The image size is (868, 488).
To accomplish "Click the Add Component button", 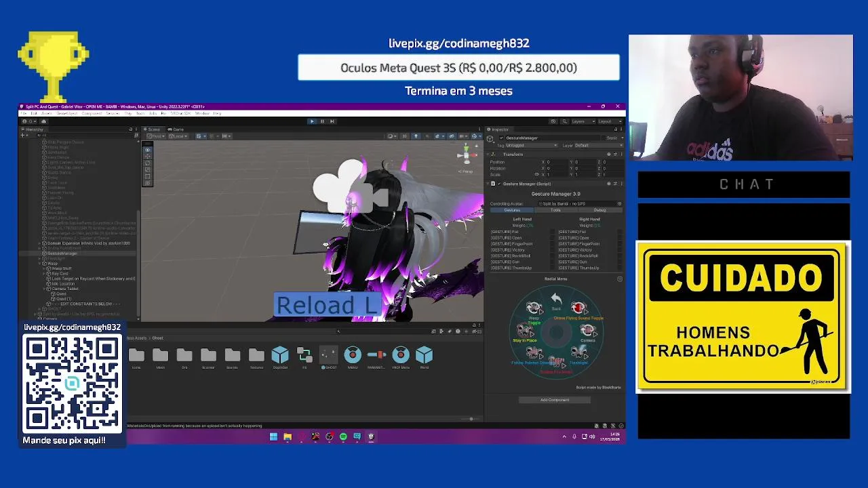I will point(555,400).
